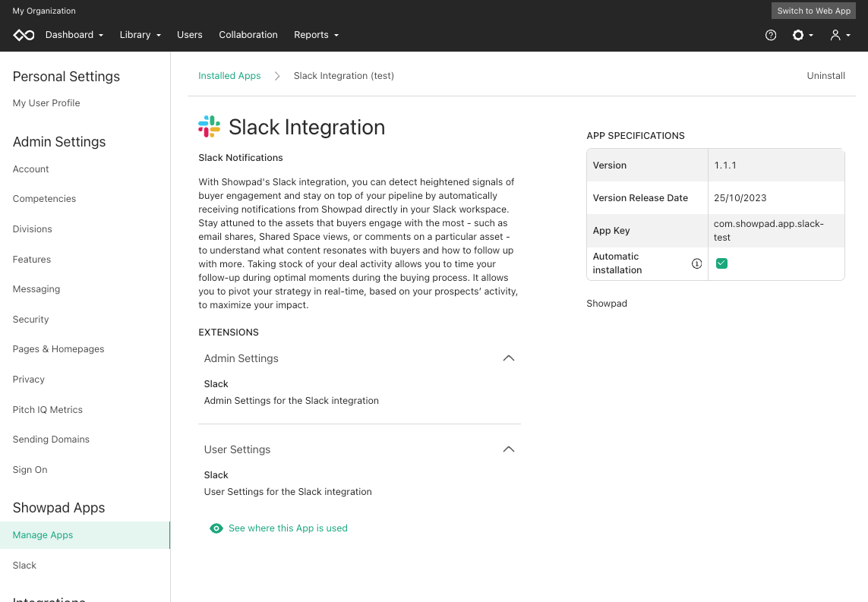Click the Slack Integration (test) breadcrumb text

pyautogui.click(x=344, y=76)
